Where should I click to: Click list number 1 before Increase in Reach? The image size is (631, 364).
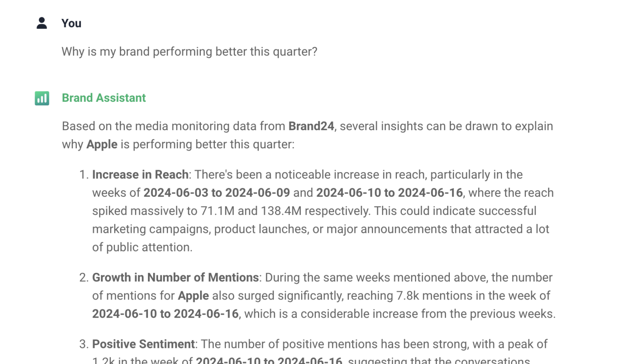point(83,175)
